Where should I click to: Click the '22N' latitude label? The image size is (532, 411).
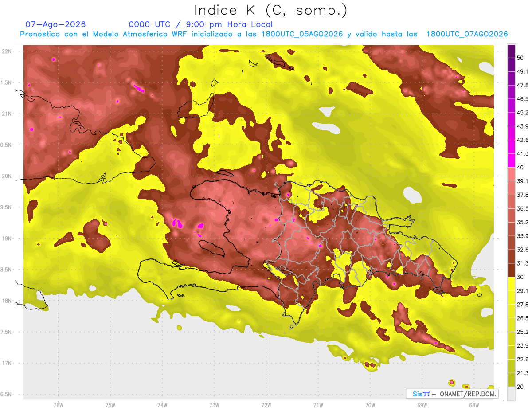click(x=7, y=51)
